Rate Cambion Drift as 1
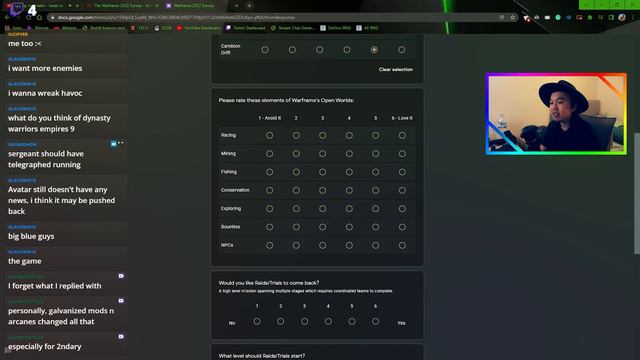 pyautogui.click(x=265, y=50)
